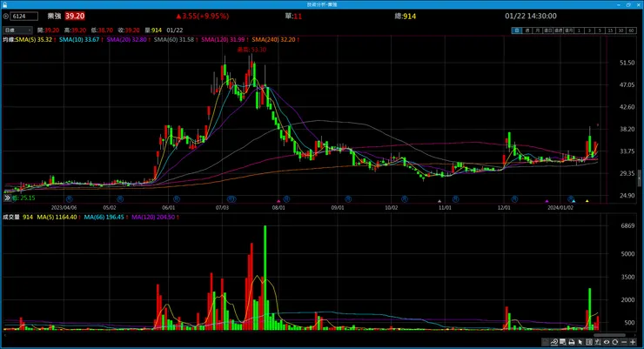Viewport: 644px width, 349px height.
Task: Click the price change 3.55(+9.95%) text
Action: [203, 16]
